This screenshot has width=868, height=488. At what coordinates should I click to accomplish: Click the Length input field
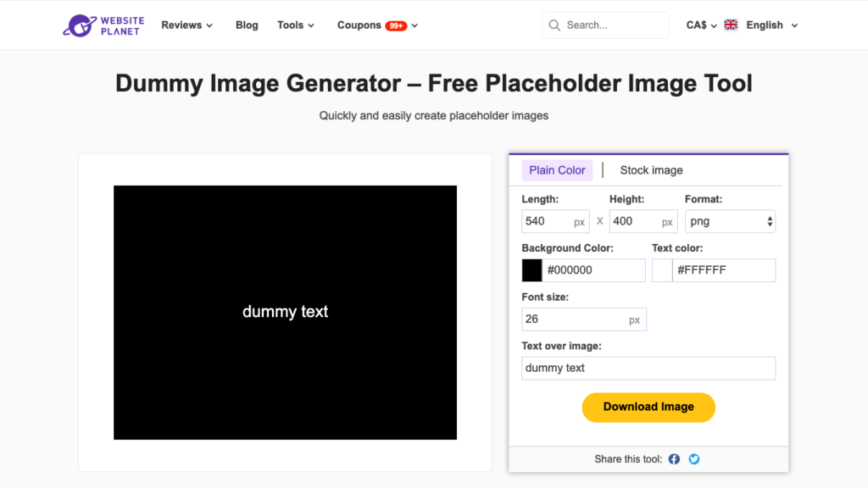[555, 221]
